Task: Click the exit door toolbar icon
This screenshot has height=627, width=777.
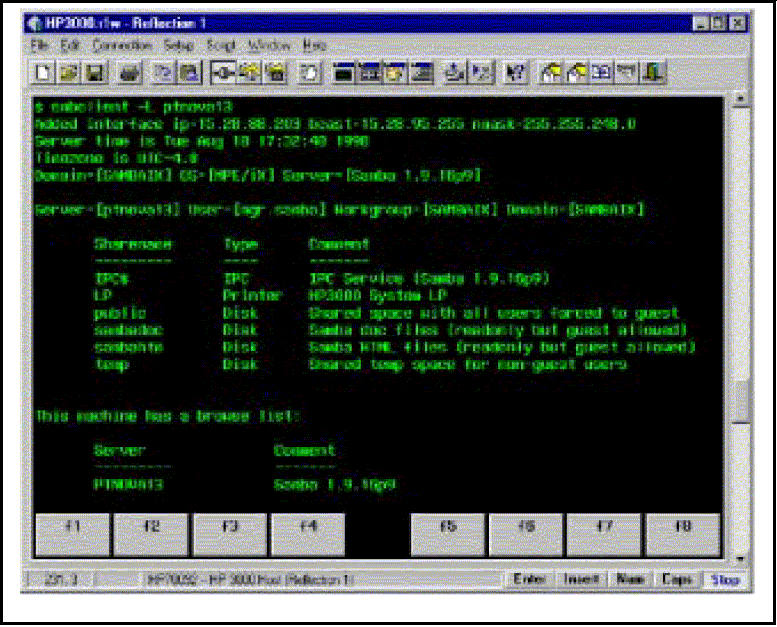Action: click(653, 73)
